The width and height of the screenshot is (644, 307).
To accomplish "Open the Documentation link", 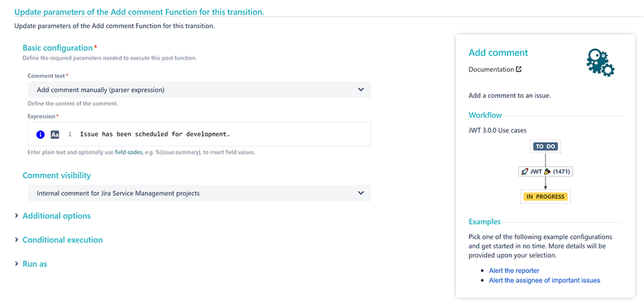I will pos(491,70).
